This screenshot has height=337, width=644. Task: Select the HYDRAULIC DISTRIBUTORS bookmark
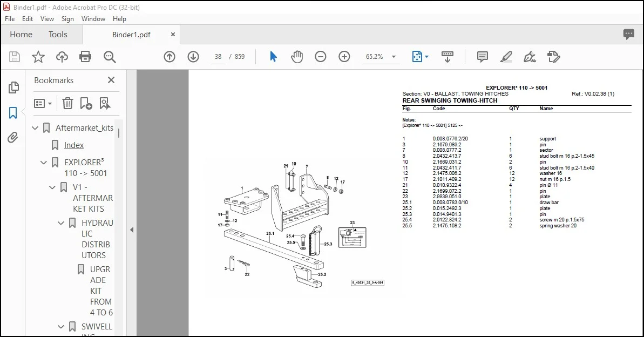click(x=97, y=239)
